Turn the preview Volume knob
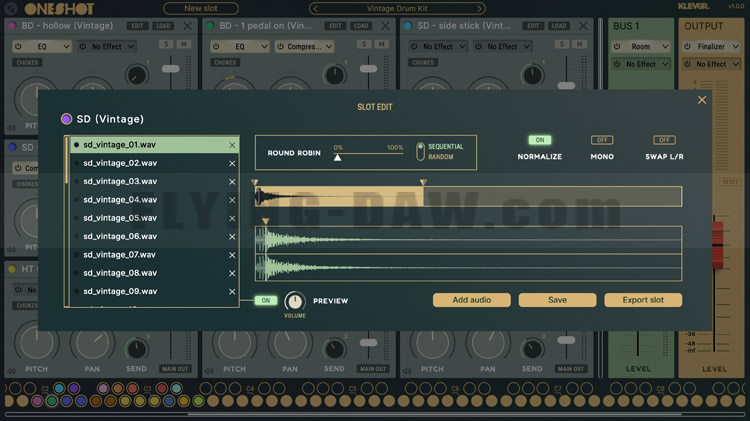The image size is (750, 421). click(x=295, y=301)
